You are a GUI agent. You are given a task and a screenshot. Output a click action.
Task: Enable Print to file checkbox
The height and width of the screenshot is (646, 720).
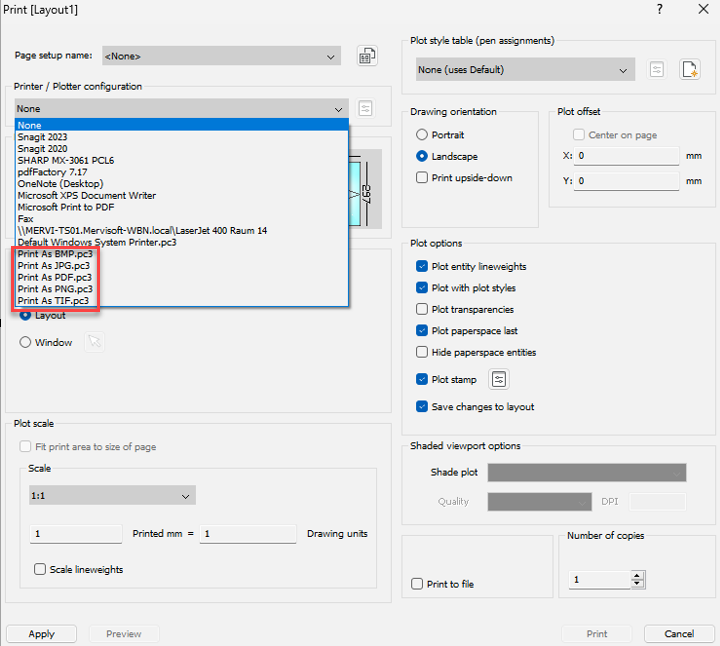pos(418,584)
